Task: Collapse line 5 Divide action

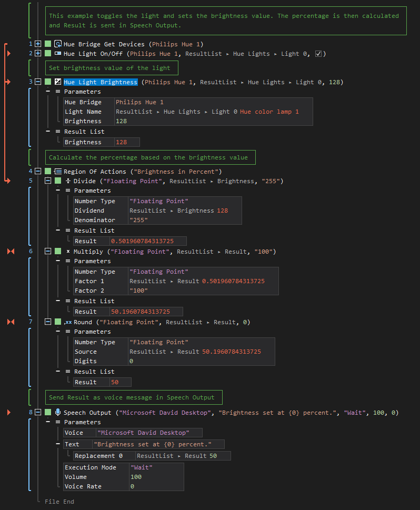Action: (x=48, y=181)
